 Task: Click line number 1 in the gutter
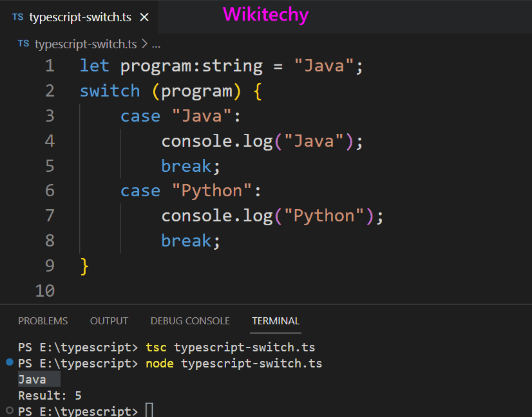[50, 65]
